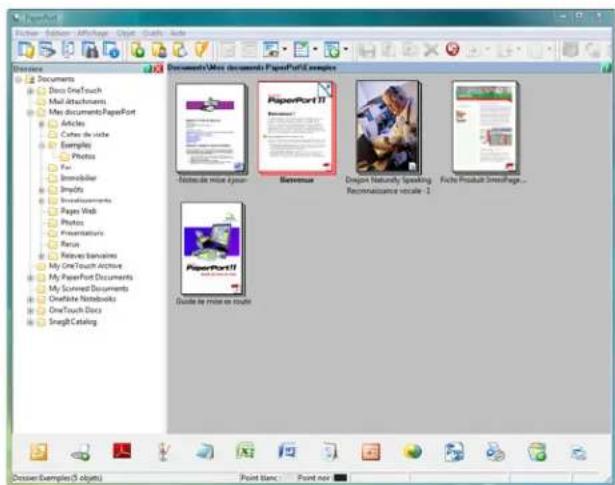The image size is (615, 485).
Task: Select the Reçus folder
Action: tap(70, 244)
